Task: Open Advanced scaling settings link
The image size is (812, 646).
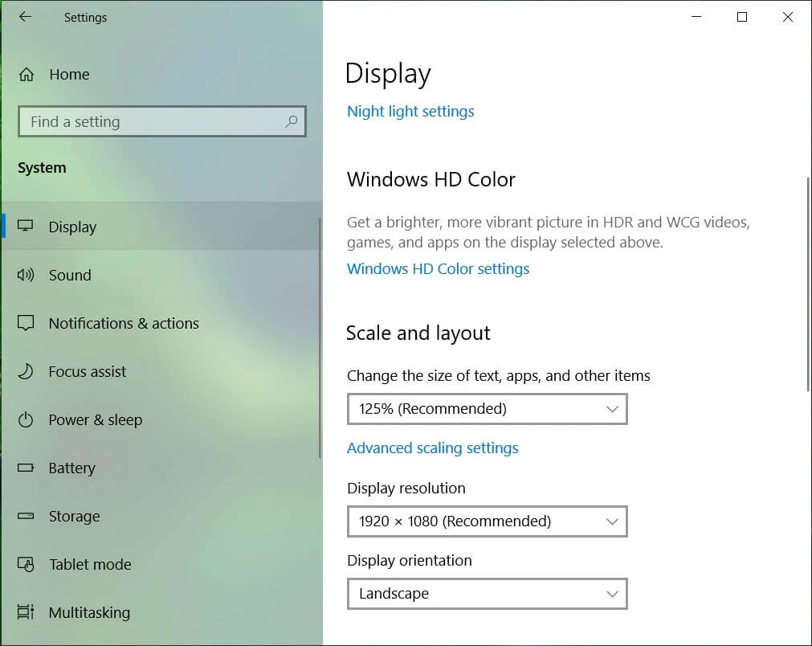Action: click(432, 448)
